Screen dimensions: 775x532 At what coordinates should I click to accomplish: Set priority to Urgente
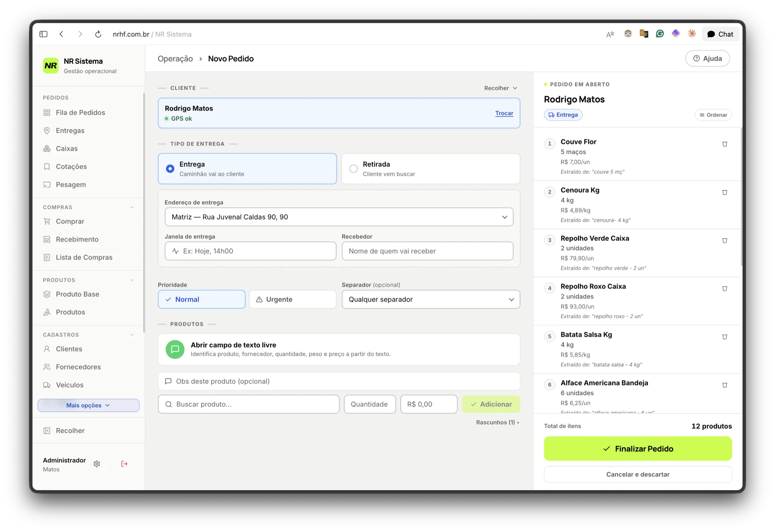pyautogui.click(x=293, y=299)
